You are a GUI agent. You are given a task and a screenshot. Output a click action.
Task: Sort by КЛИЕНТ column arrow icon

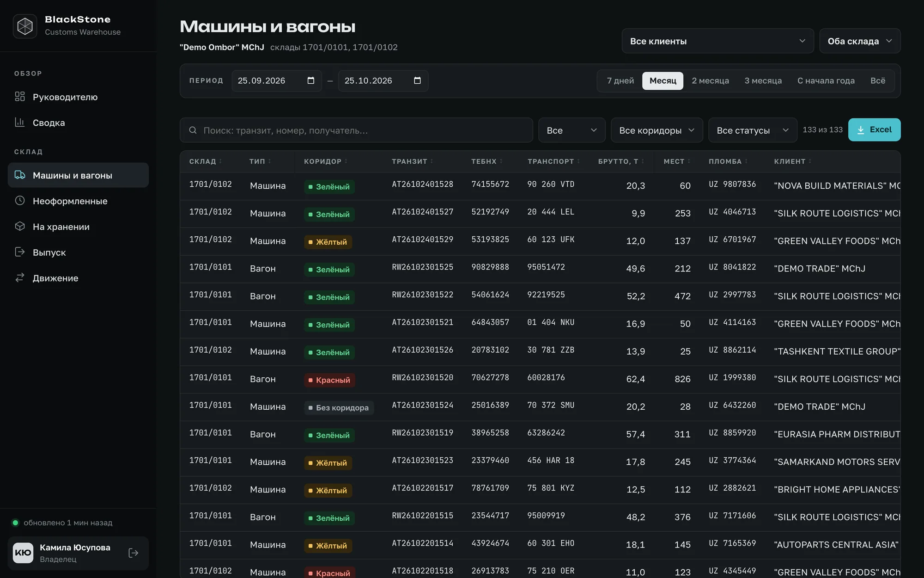pyautogui.click(x=810, y=161)
